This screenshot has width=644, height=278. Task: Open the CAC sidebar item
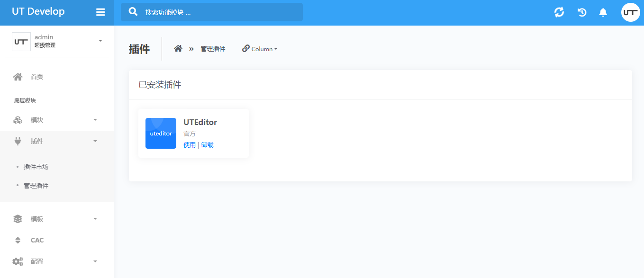(37, 240)
